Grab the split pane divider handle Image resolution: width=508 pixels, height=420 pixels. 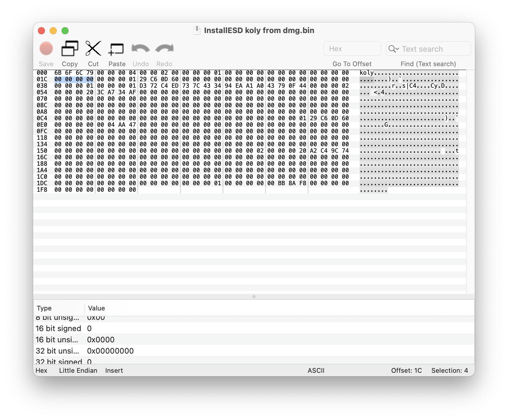(x=254, y=297)
